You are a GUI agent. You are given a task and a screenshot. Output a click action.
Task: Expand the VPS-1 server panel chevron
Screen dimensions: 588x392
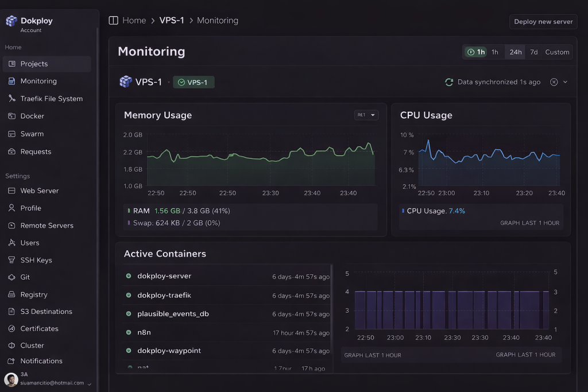tap(565, 82)
